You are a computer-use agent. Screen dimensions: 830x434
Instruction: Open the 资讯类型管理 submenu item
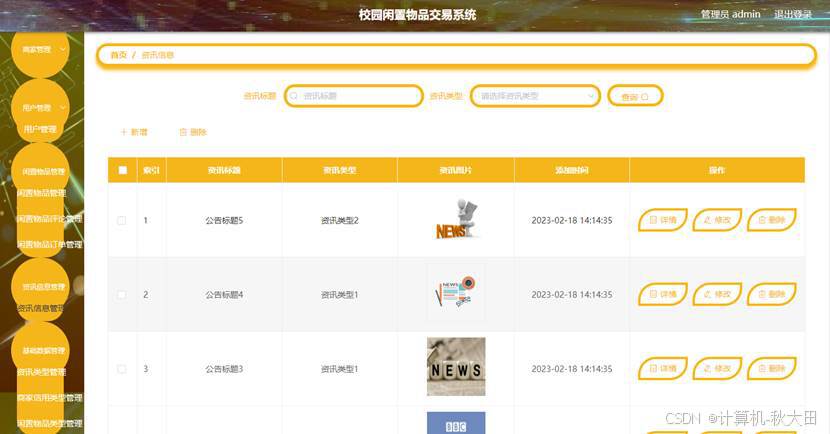click(x=41, y=372)
